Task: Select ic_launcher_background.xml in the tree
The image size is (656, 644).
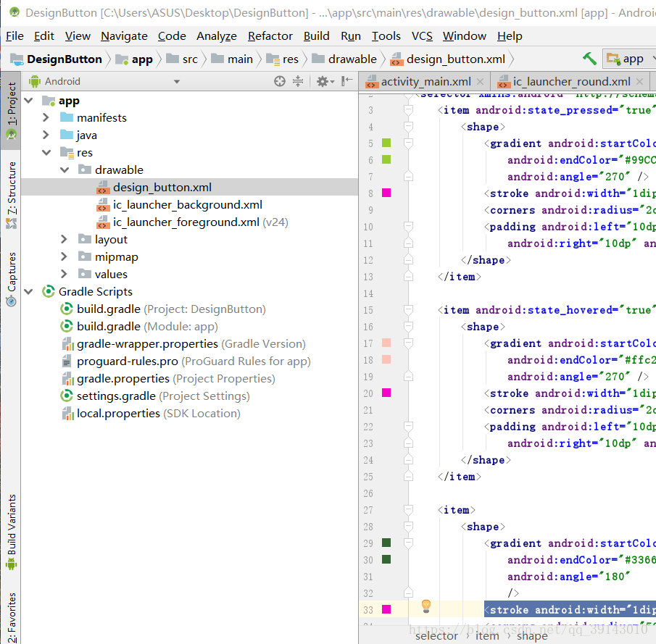Action: [x=188, y=205]
